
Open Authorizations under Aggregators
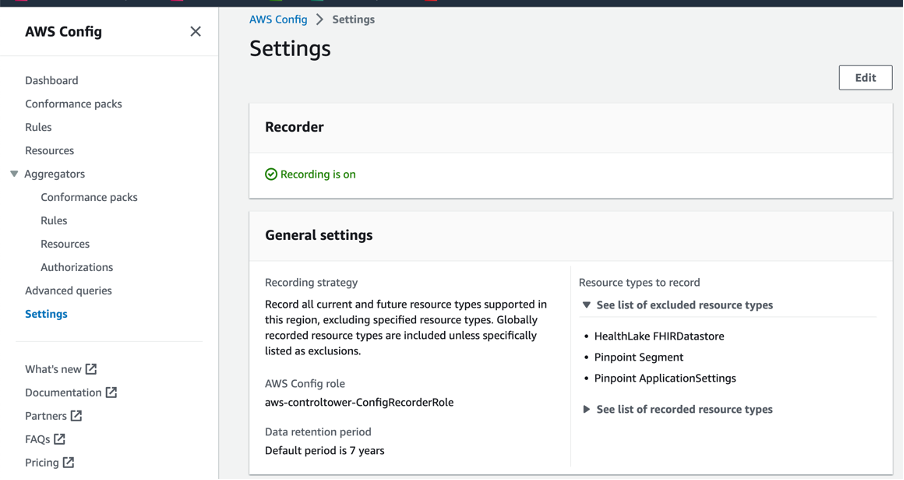click(77, 267)
